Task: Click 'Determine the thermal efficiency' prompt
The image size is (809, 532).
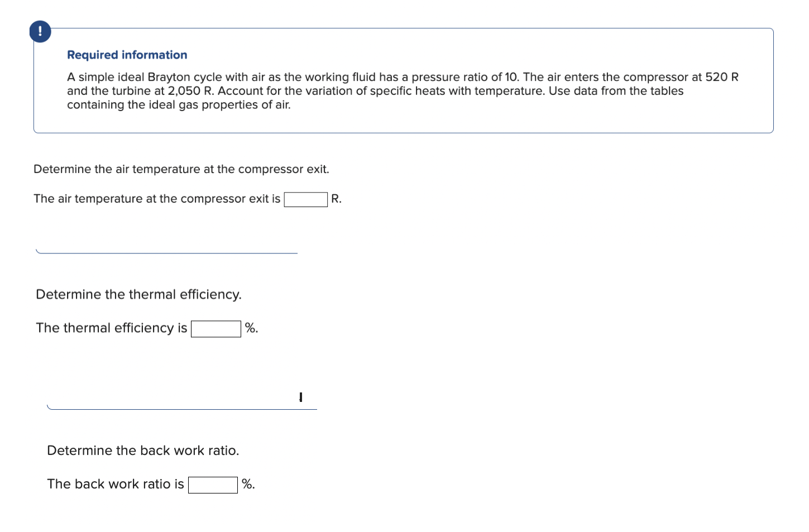Action: click(138, 294)
